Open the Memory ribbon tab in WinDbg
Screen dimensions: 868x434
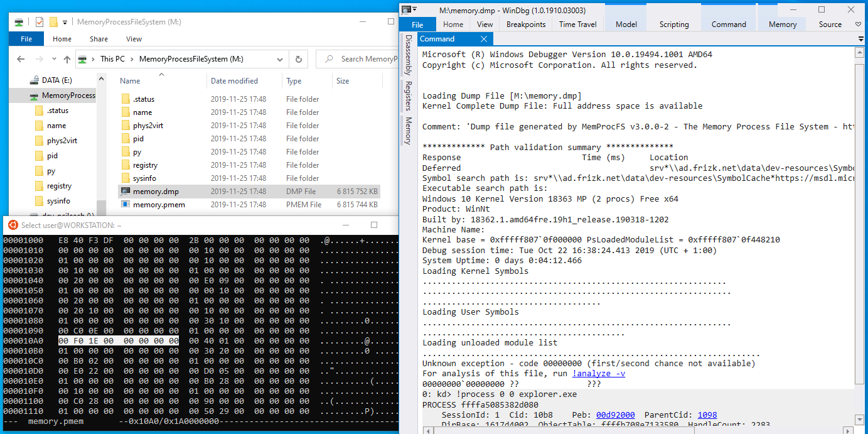pyautogui.click(x=783, y=24)
